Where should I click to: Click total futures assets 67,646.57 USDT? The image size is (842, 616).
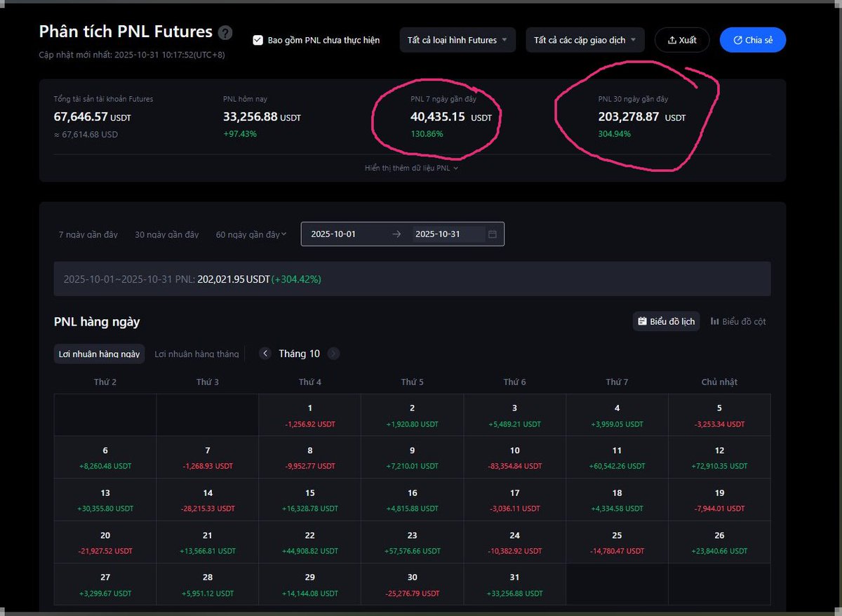point(93,117)
